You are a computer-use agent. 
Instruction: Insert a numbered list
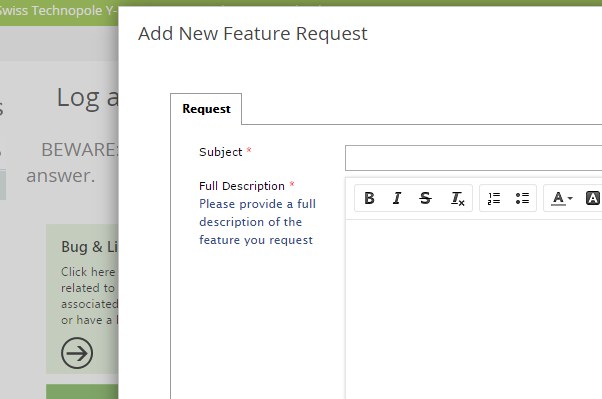click(x=494, y=198)
